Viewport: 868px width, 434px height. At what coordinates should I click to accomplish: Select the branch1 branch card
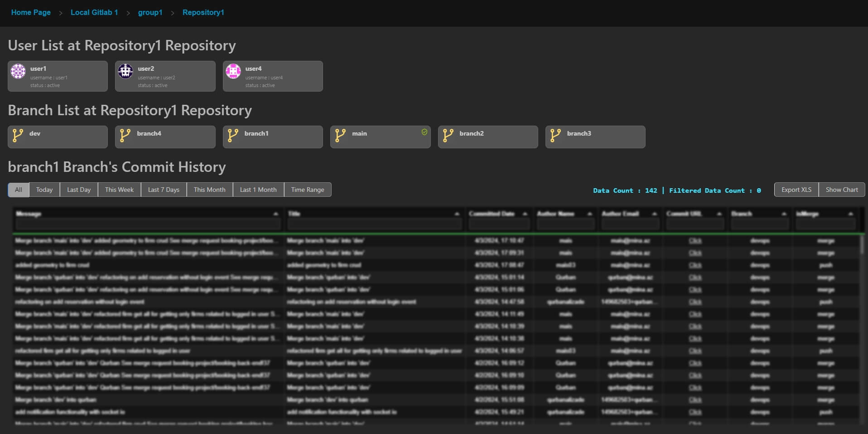(273, 137)
